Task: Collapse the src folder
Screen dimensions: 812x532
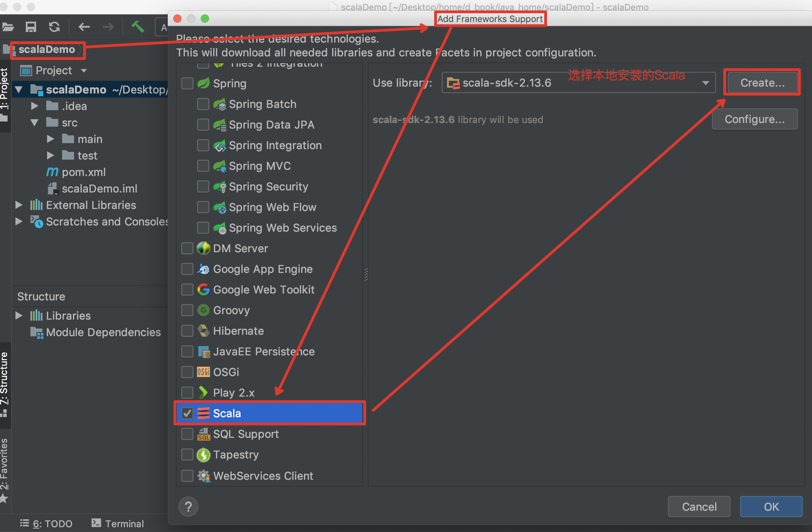Action: [34, 123]
